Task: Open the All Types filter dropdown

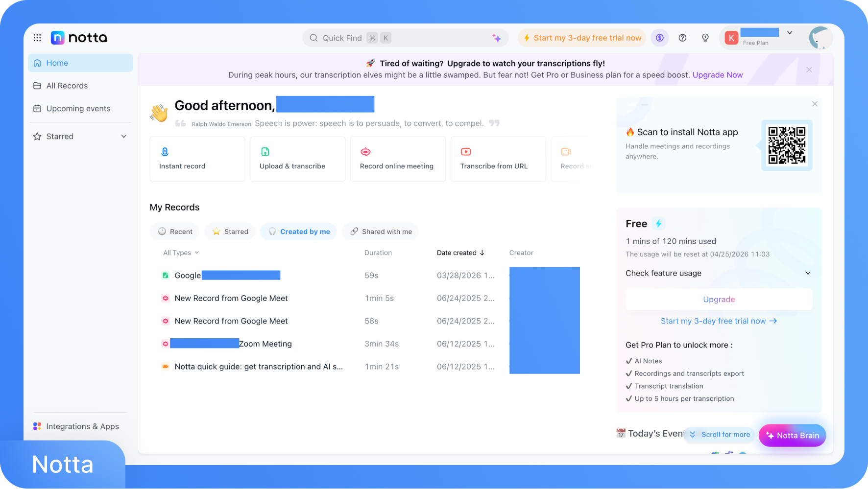Action: click(x=181, y=253)
